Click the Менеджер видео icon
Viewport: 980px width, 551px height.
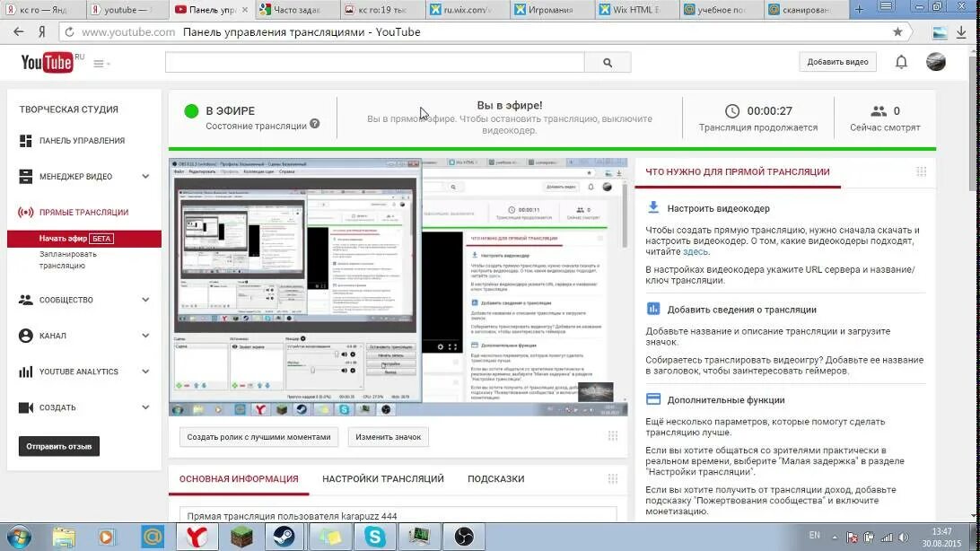click(x=26, y=176)
